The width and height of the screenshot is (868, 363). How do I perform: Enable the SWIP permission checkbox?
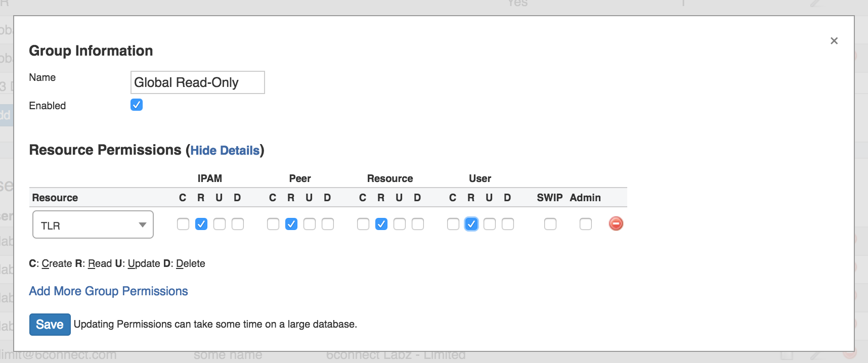pos(550,224)
